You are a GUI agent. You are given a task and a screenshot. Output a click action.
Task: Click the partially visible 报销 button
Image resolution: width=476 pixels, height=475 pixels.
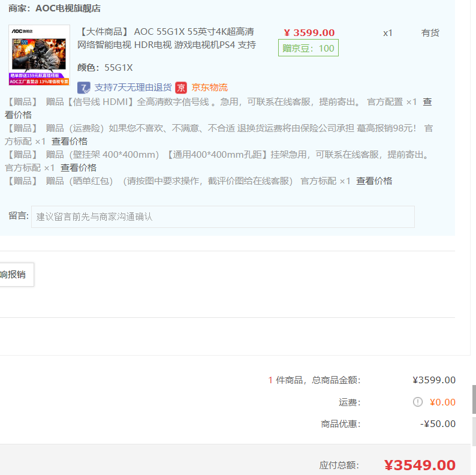(17, 275)
